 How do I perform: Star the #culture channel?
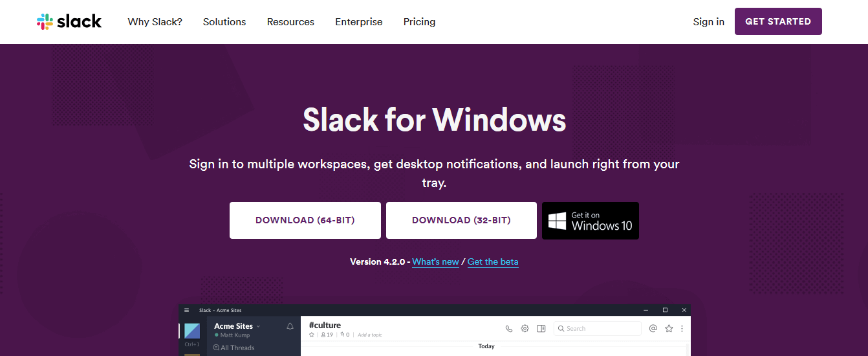pos(312,335)
